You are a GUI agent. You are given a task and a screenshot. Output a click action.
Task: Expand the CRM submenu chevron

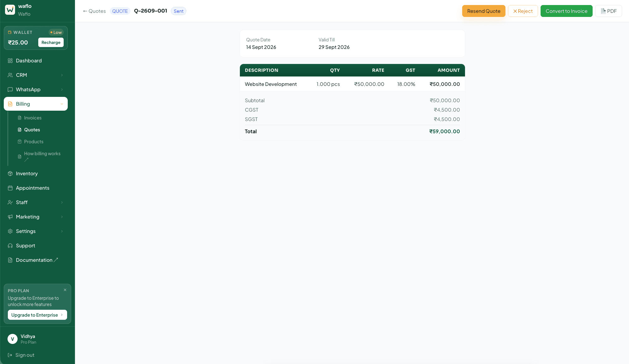[62, 75]
